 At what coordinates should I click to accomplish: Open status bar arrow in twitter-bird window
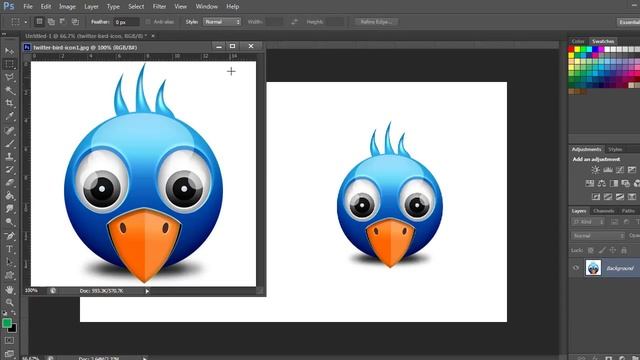point(147,291)
